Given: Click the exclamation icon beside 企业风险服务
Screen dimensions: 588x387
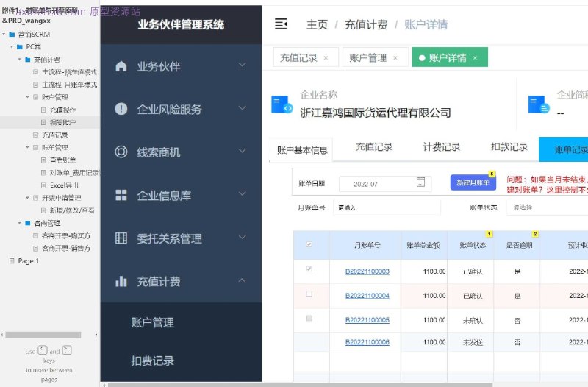Looking at the screenshot, I should click(x=121, y=109).
